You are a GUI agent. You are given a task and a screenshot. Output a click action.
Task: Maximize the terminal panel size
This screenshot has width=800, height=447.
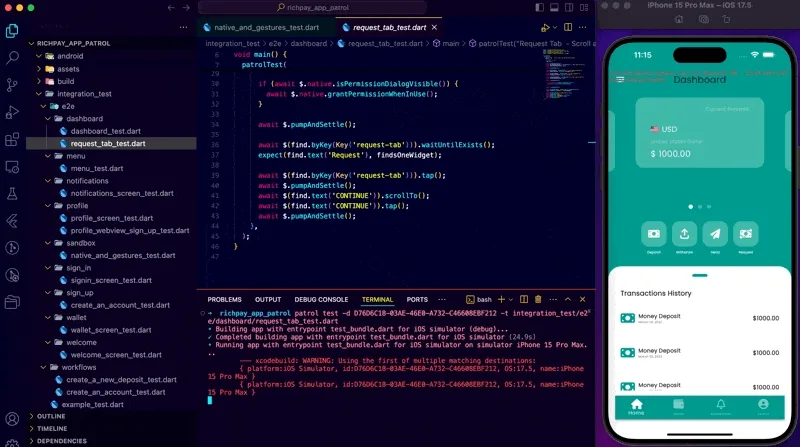pyautogui.click(x=568, y=300)
